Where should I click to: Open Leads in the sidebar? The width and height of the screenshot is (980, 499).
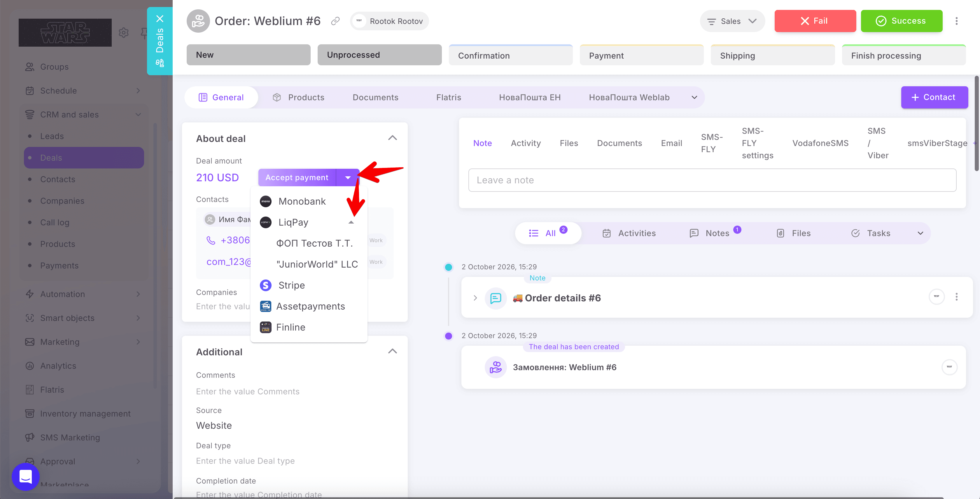point(52,136)
